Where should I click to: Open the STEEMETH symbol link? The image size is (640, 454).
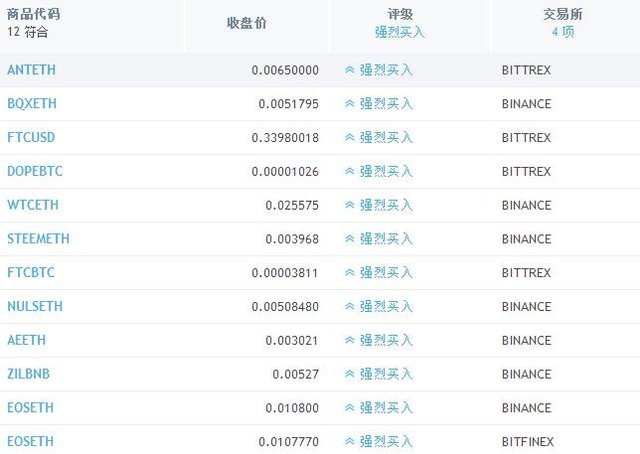coord(38,239)
